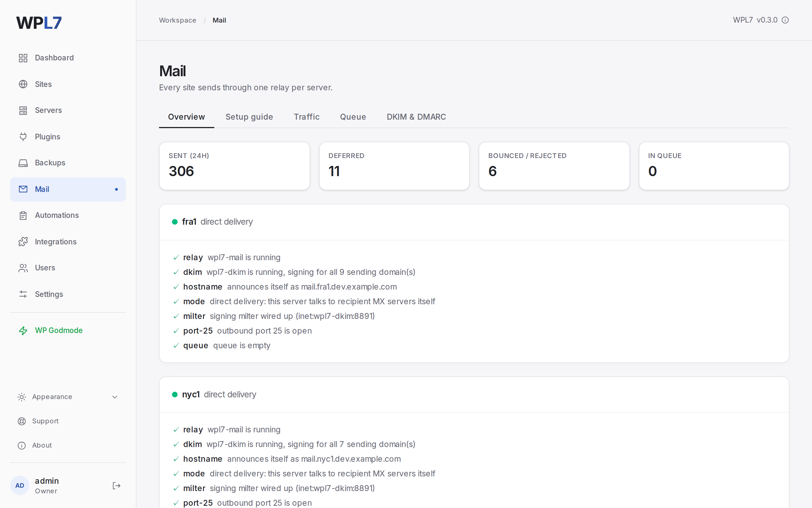Switch to the Overview tab
812x508 pixels.
(187, 117)
